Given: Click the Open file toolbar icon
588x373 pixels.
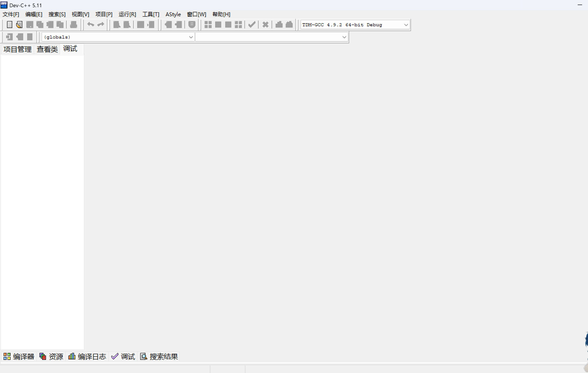Looking at the screenshot, I should [x=19, y=25].
